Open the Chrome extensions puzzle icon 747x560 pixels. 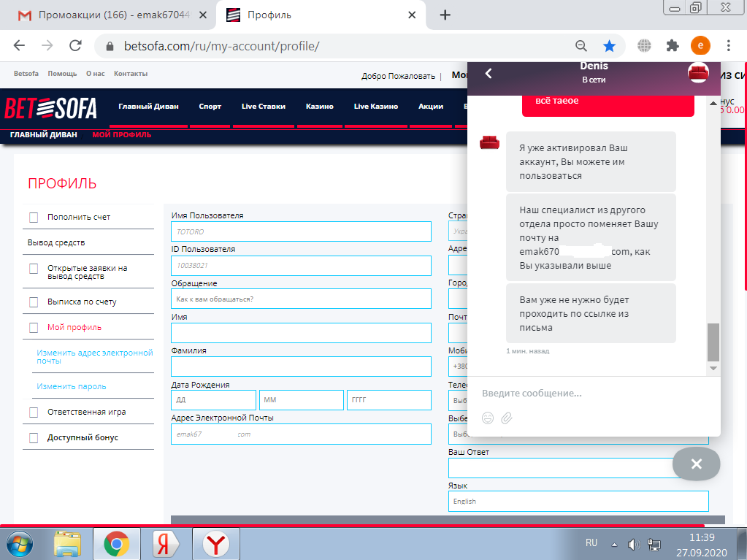(x=673, y=46)
